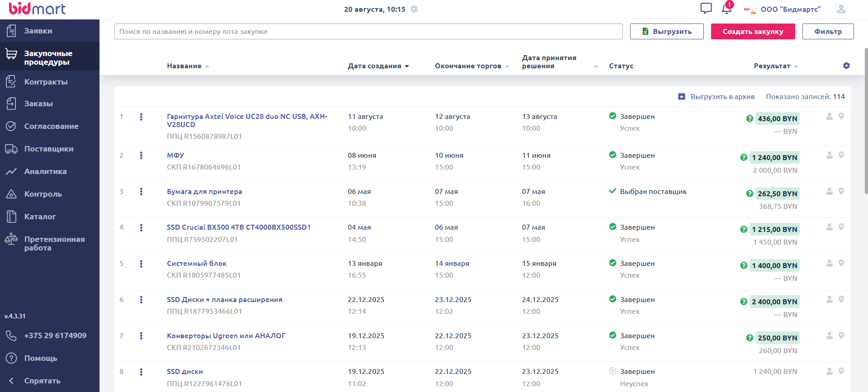Open Помощь in sidebar

coord(50,358)
